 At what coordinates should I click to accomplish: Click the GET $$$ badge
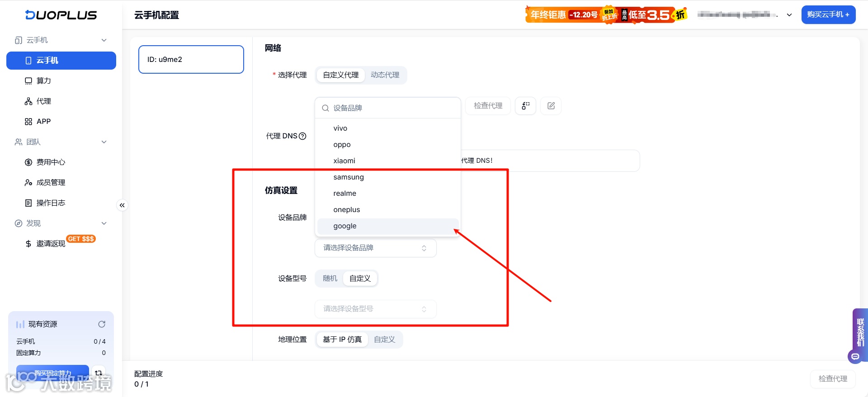[x=81, y=239]
